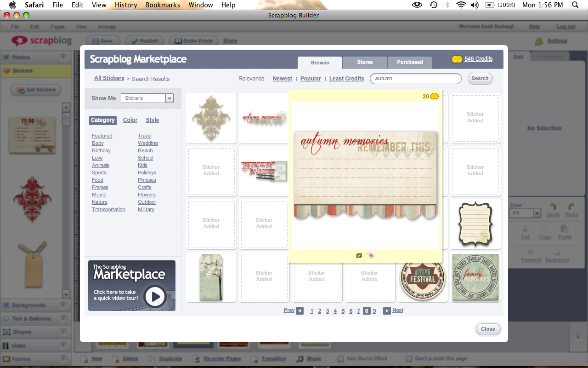Open the Travel category
Screen dimensions: 588x368
point(145,136)
